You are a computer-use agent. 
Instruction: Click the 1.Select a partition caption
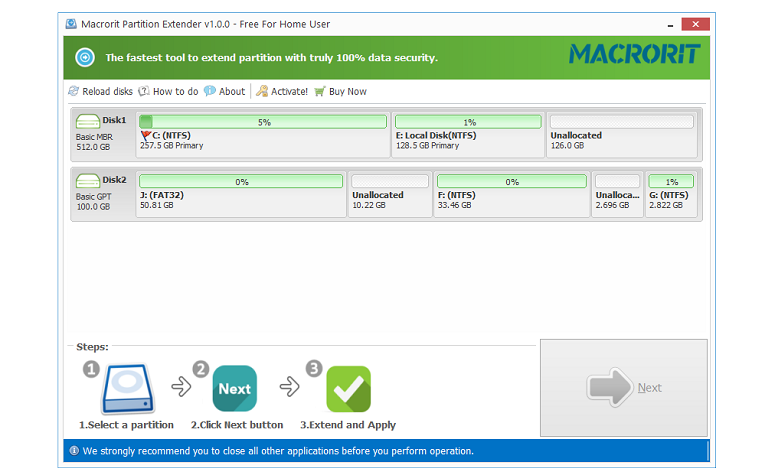(x=127, y=425)
